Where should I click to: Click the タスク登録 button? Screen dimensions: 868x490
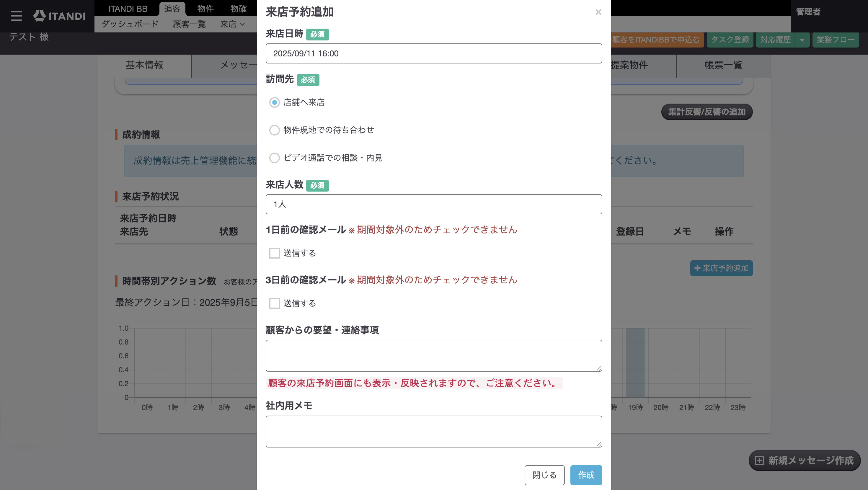coord(730,40)
